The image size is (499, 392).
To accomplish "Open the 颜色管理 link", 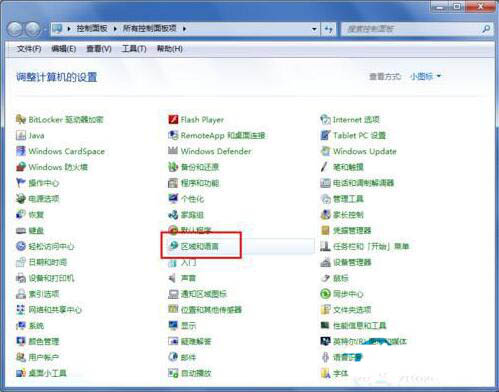I will click(x=44, y=341).
